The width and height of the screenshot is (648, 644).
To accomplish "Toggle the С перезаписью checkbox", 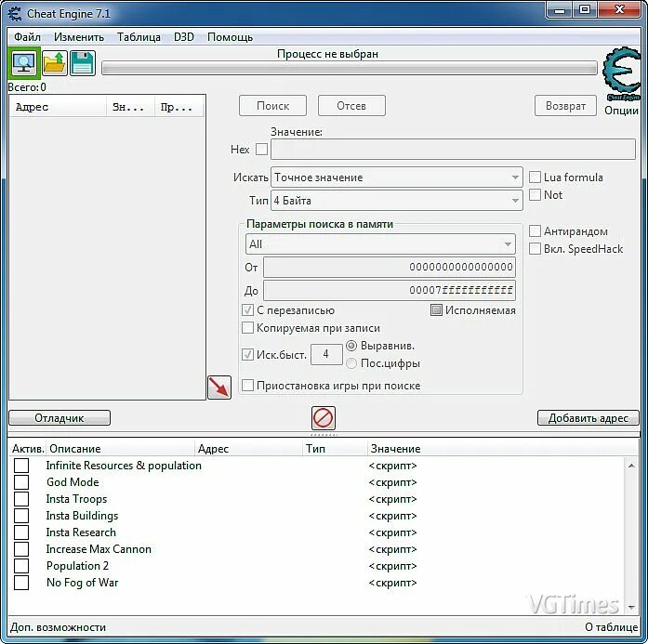I will coord(247,310).
